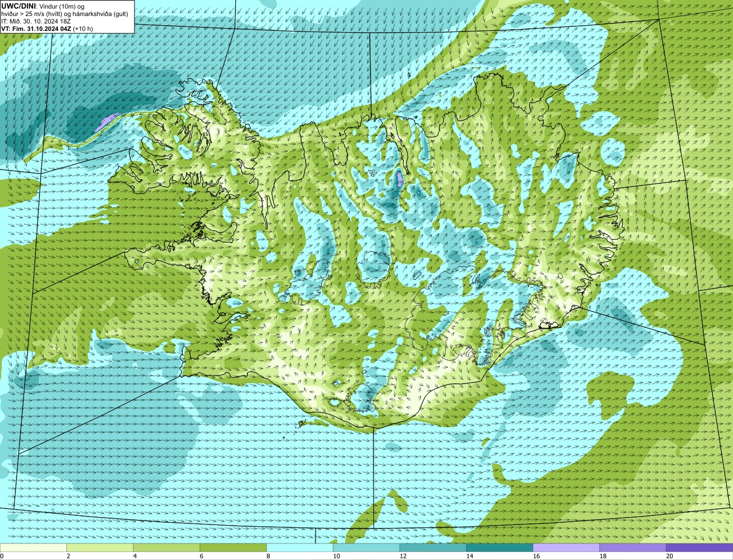This screenshot has width=733, height=560.
Task: Click the "20" scale label
Action: [669, 556]
